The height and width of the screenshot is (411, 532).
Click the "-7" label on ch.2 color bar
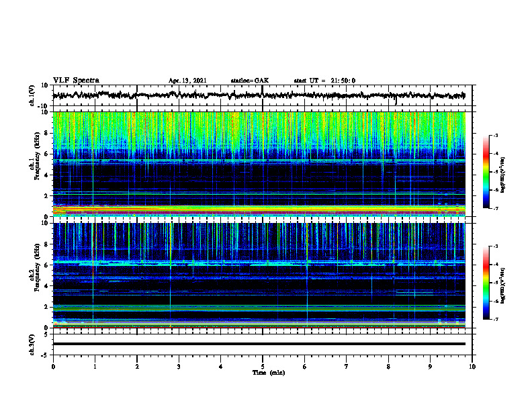(496, 319)
